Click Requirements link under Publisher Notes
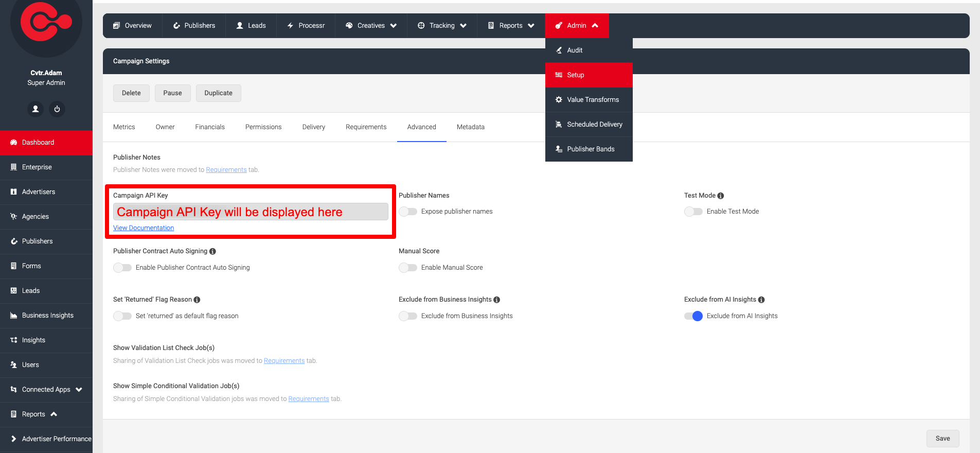The image size is (980, 453). tap(226, 170)
